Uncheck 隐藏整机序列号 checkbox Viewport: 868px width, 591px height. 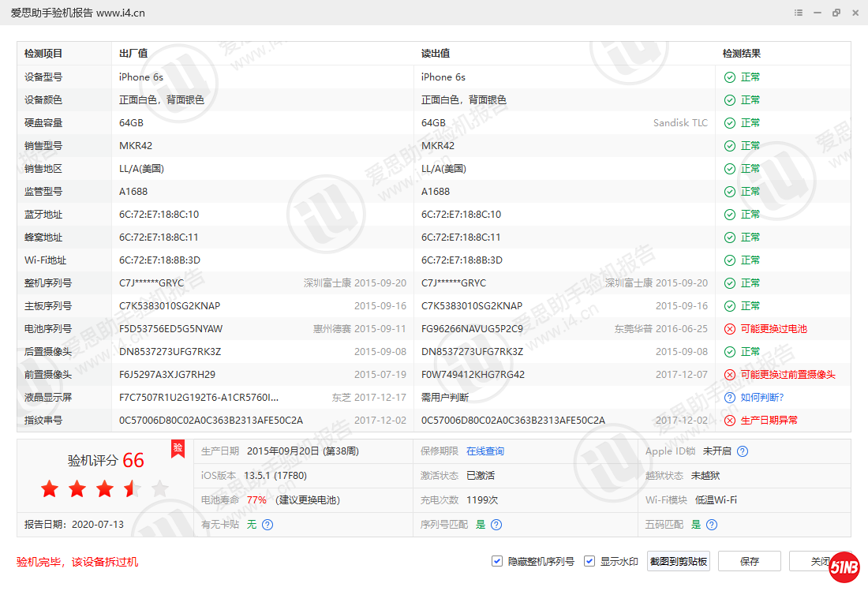coord(497,561)
